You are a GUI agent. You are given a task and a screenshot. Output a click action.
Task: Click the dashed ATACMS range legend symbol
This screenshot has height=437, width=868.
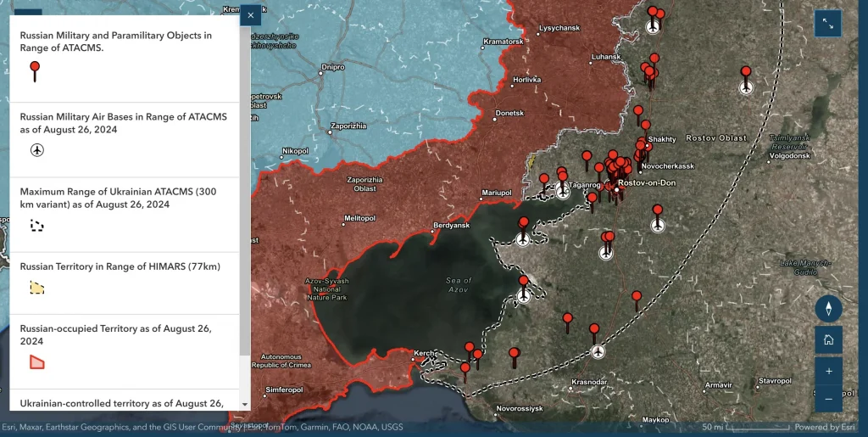point(37,226)
